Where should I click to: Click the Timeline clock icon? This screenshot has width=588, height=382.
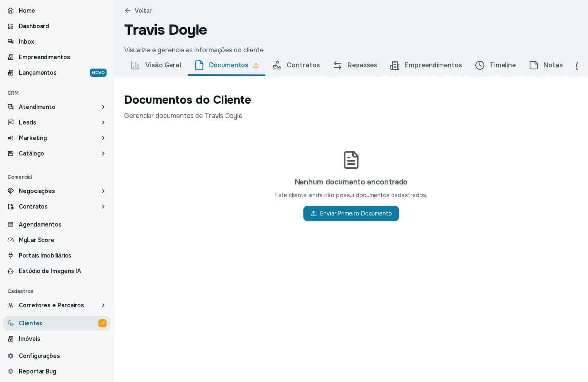click(480, 65)
